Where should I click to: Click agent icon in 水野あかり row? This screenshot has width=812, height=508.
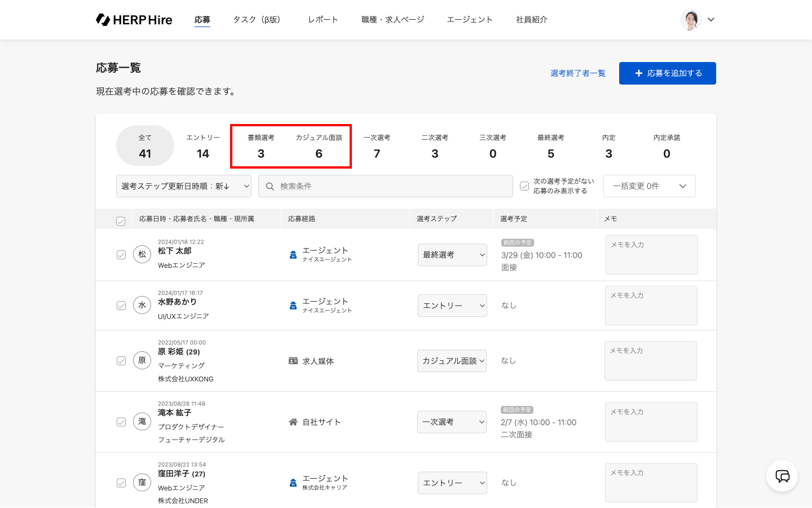(x=293, y=306)
